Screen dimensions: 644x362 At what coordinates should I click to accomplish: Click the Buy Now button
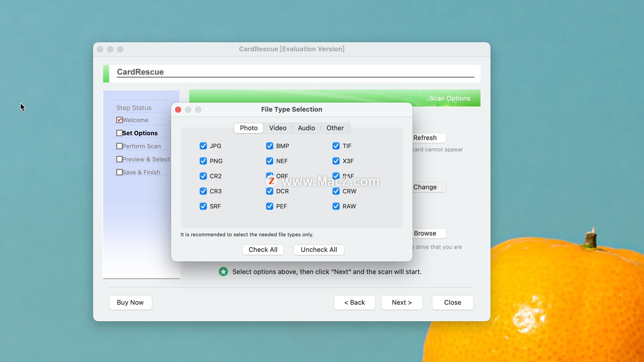[x=130, y=302]
